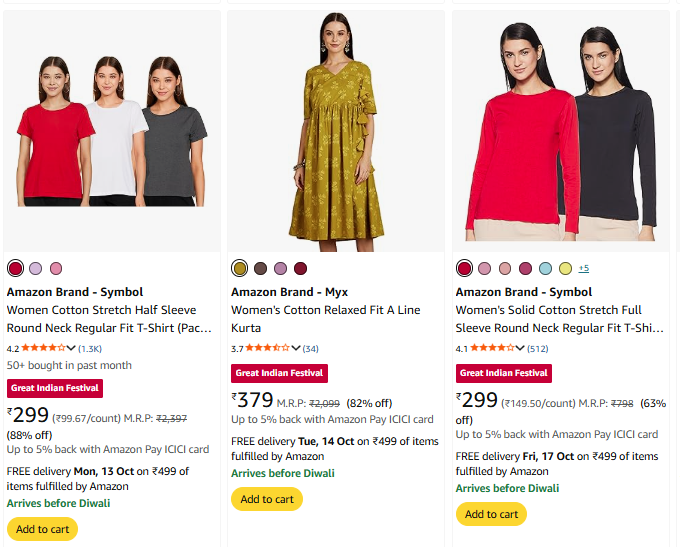Open the 1.3K reviews link

90,348
